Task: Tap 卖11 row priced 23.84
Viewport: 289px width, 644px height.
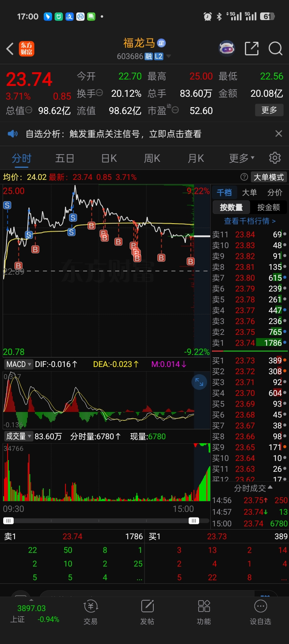Action: click(x=249, y=234)
